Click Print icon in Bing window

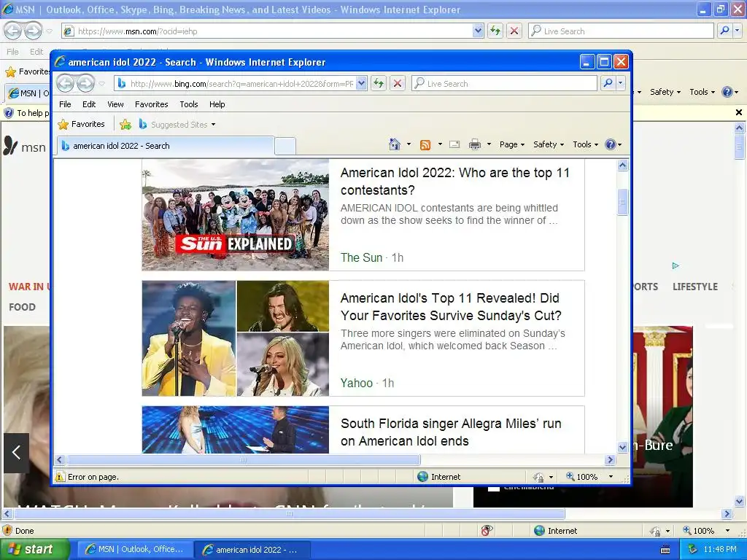coord(475,144)
